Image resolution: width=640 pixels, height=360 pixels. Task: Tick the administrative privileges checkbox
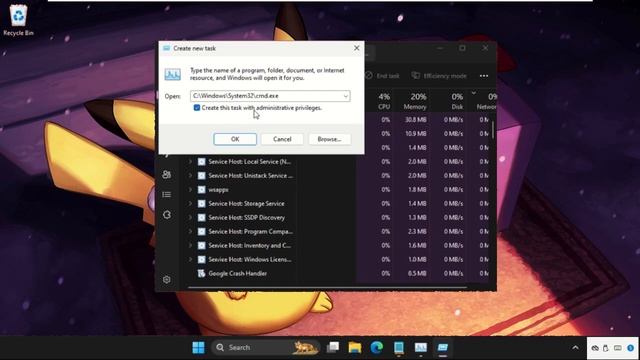pyautogui.click(x=197, y=108)
